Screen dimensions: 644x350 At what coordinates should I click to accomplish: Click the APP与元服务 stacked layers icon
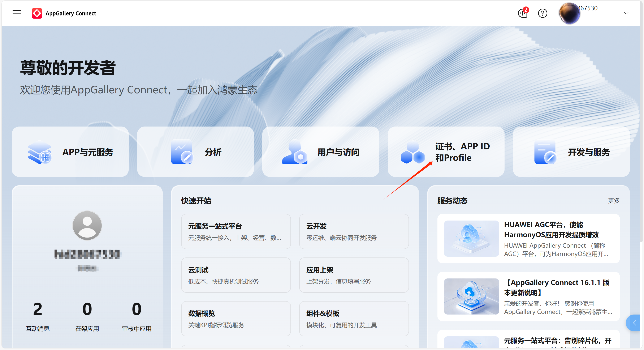coord(39,152)
